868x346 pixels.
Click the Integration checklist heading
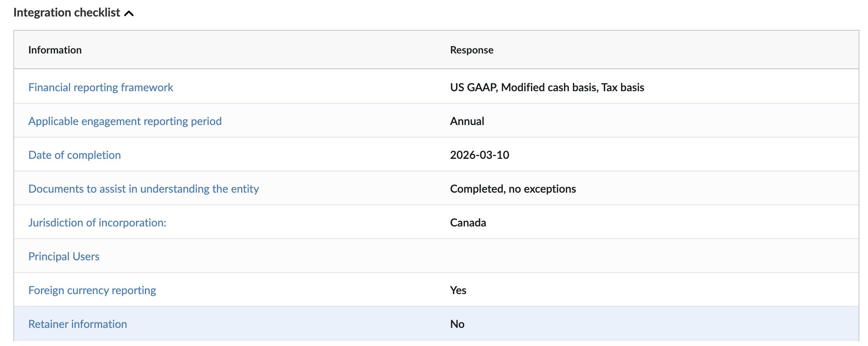tap(67, 13)
